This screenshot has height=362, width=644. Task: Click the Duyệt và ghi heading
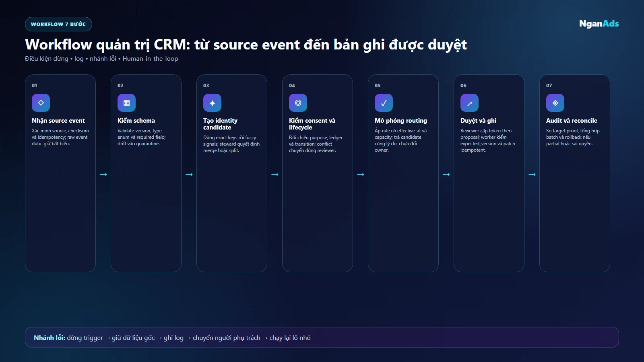(478, 121)
